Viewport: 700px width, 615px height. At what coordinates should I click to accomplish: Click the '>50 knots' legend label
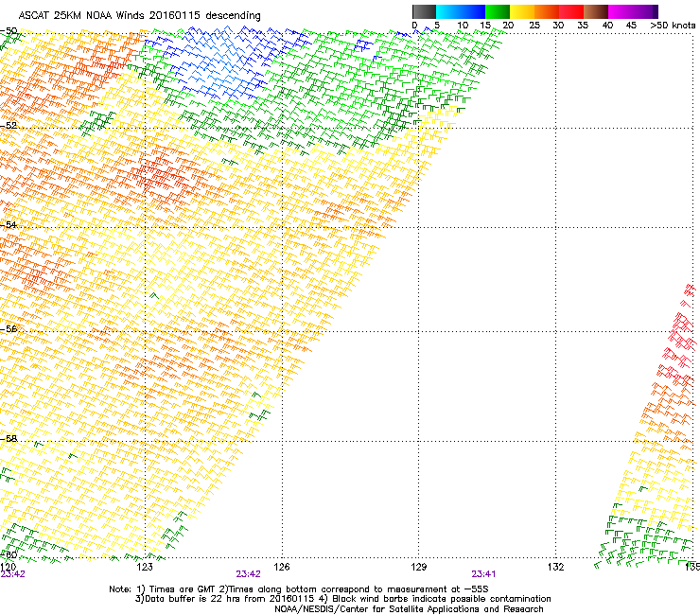(x=673, y=26)
